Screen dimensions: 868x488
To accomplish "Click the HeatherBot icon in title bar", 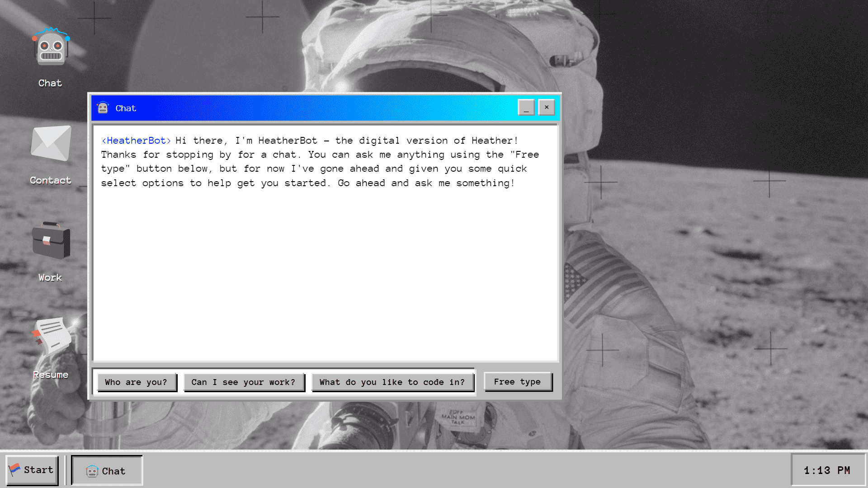I will coord(103,108).
